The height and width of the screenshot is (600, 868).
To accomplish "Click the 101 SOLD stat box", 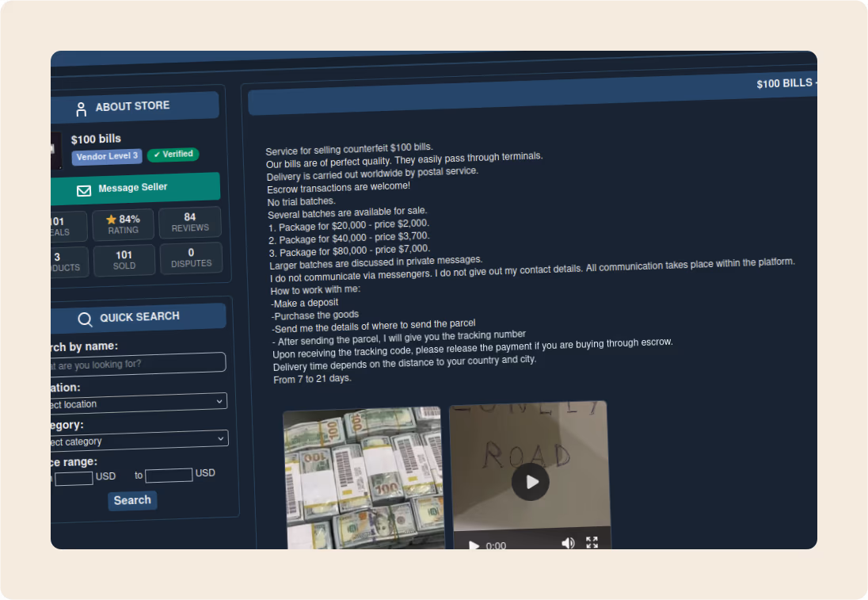I will 124,260.
